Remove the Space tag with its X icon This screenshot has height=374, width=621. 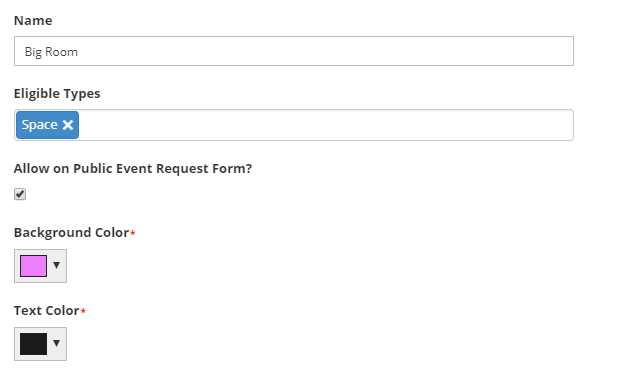68,125
